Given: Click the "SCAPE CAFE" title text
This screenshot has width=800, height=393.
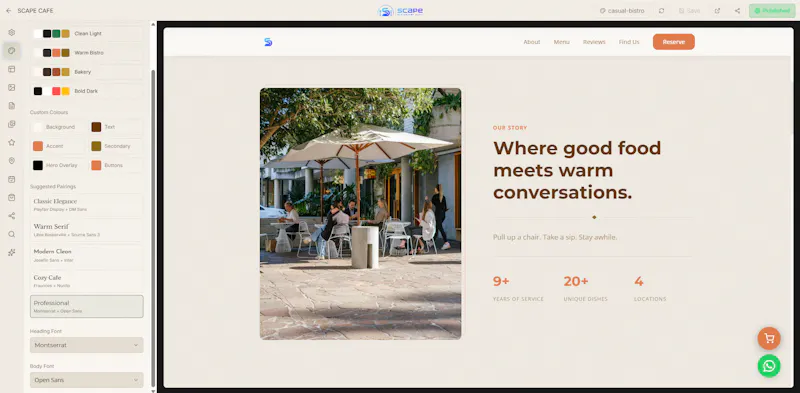Looking at the screenshot, I should [35, 11].
